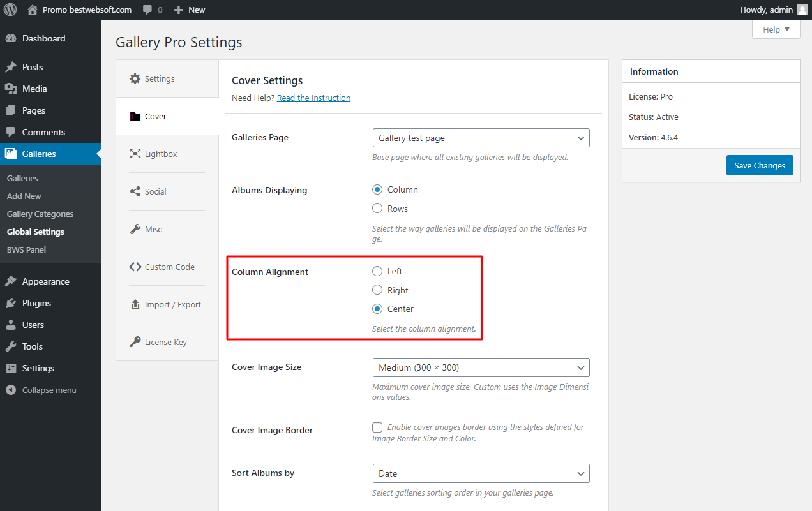Click the Posts pushpin icon
This screenshot has height=511, width=812.
[x=11, y=67]
